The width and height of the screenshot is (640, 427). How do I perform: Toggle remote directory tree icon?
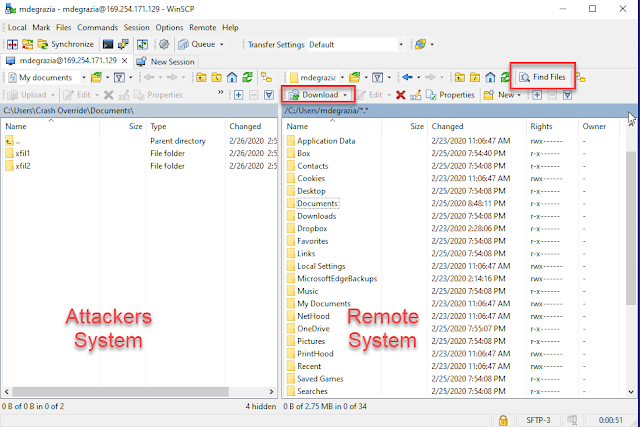pos(580,77)
